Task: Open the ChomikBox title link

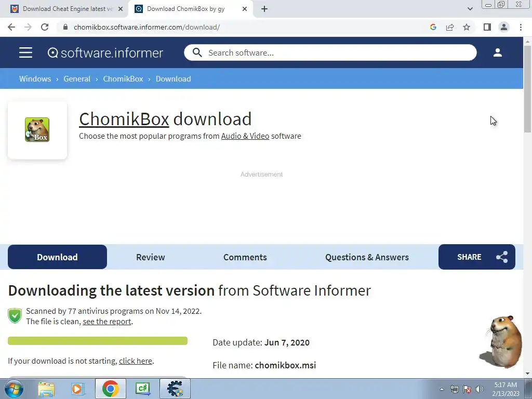Action: click(124, 119)
